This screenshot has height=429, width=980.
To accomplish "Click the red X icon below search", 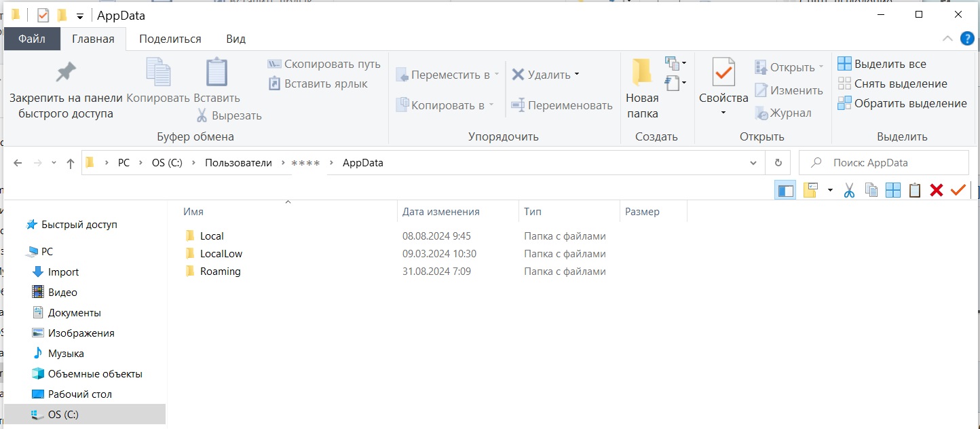I will (x=937, y=191).
